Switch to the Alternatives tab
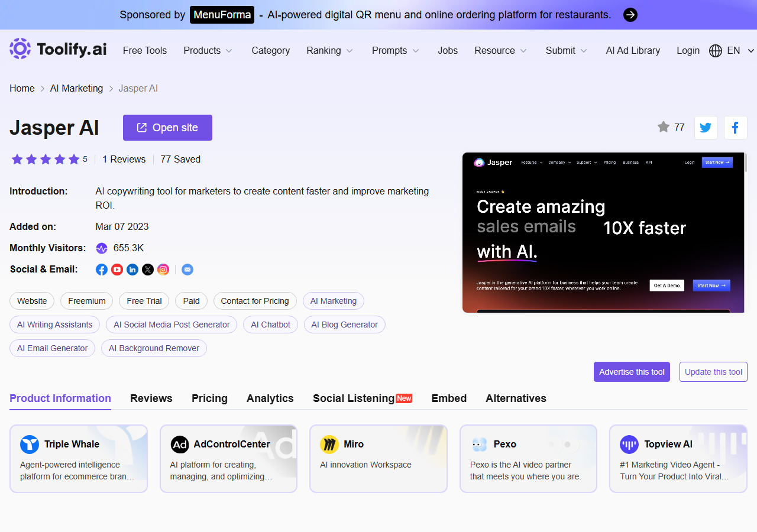Image resolution: width=757 pixels, height=532 pixels. click(516, 398)
